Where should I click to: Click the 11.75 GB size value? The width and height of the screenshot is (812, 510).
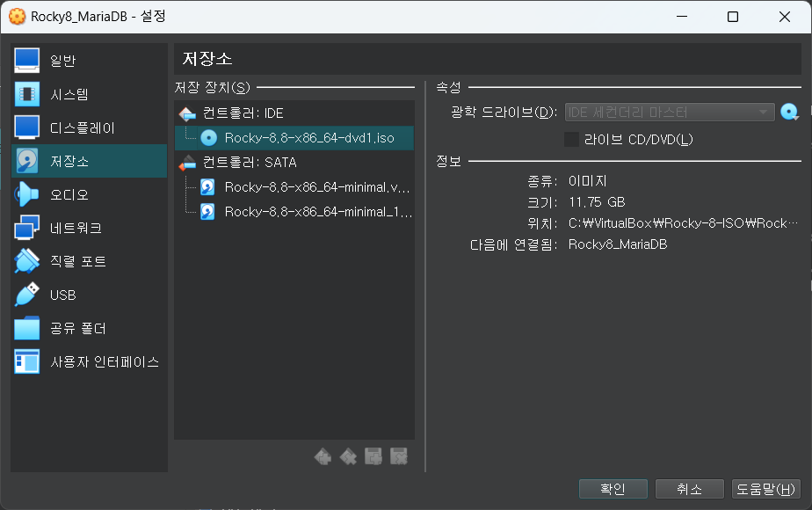coord(597,202)
